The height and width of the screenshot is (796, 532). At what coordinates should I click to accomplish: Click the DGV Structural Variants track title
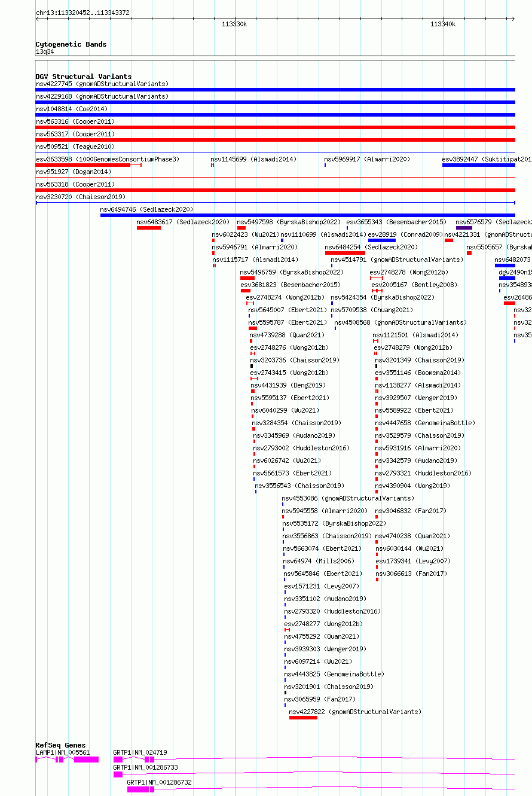tap(84, 77)
